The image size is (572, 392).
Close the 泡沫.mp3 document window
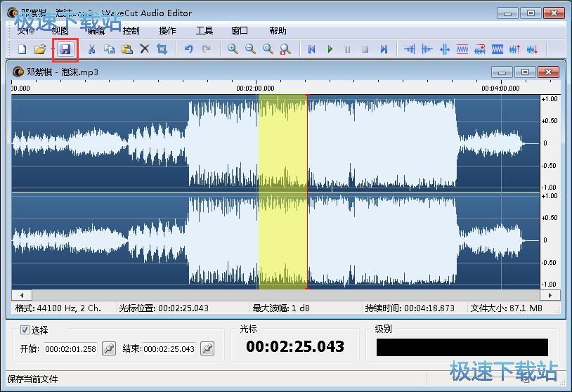[x=548, y=72]
